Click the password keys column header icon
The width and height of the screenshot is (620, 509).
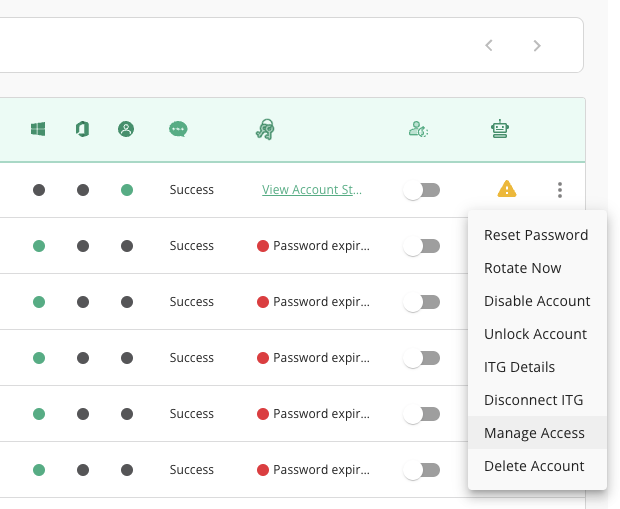click(x=265, y=129)
